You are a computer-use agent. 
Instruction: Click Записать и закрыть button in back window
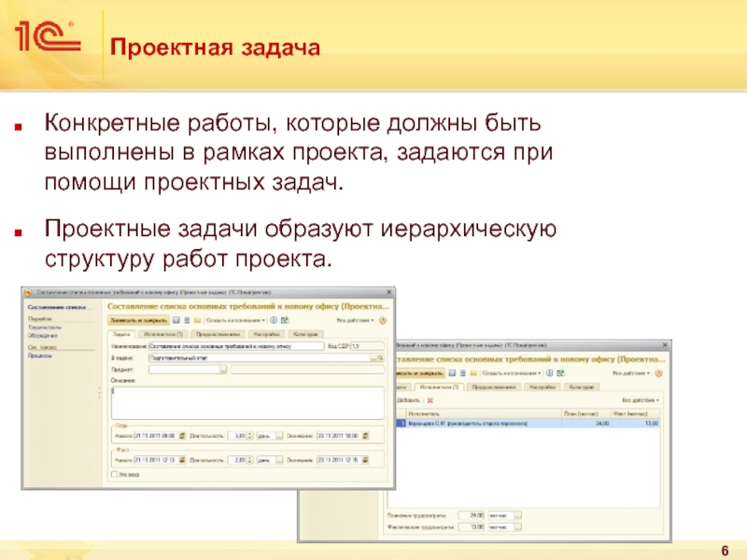(x=420, y=373)
